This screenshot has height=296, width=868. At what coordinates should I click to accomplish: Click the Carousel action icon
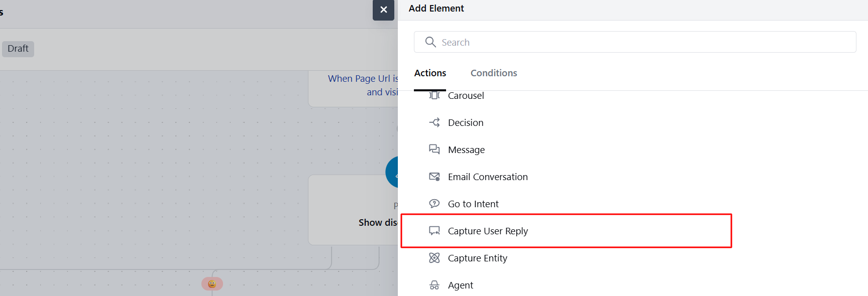pos(435,95)
